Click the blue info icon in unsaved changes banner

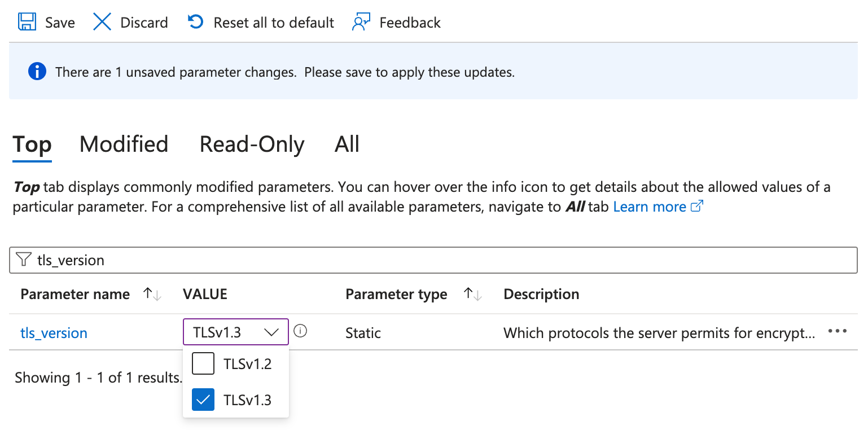point(37,72)
